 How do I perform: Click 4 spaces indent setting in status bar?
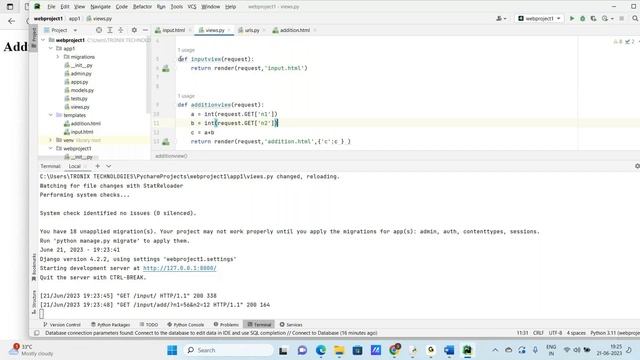pos(576,333)
